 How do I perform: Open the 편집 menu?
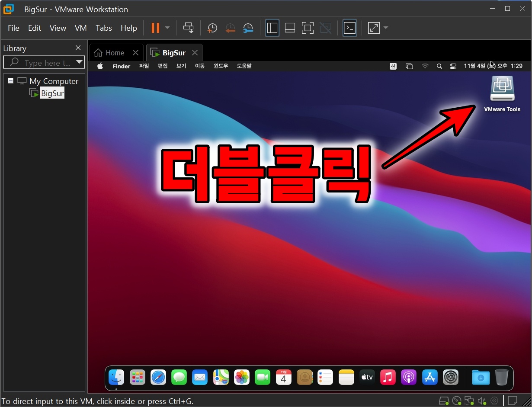(x=163, y=66)
